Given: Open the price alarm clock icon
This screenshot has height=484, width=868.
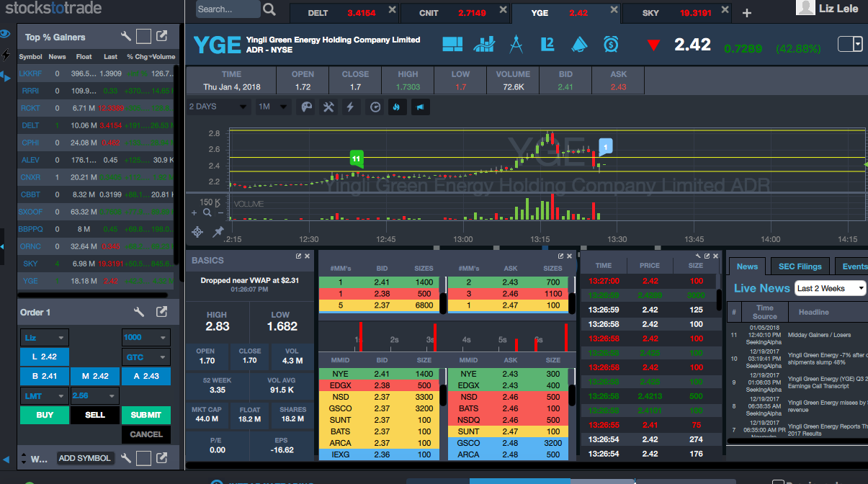Looking at the screenshot, I should (611, 45).
